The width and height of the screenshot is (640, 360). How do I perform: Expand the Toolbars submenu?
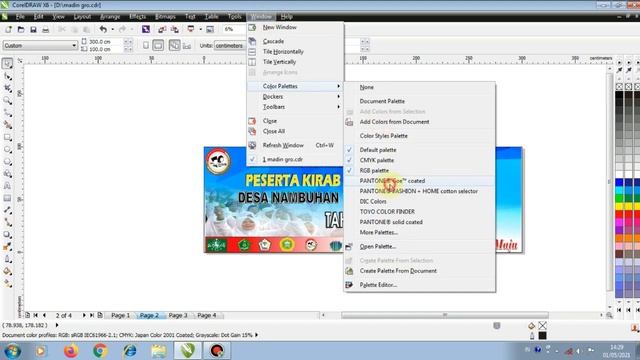coord(295,107)
